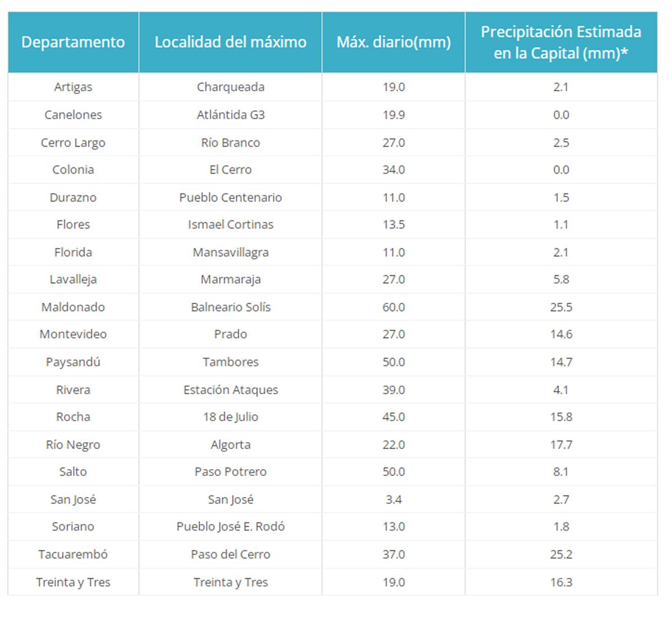Click Maldonado's 60.0 daily maximum value
The image size is (672, 618).
click(393, 307)
